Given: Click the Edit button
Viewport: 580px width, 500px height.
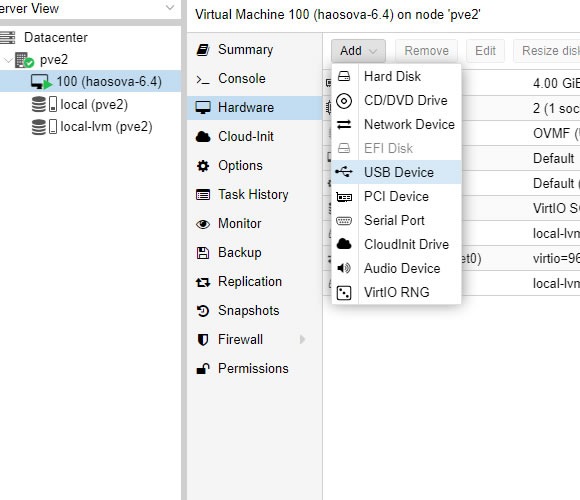Looking at the screenshot, I should pyautogui.click(x=485, y=51).
